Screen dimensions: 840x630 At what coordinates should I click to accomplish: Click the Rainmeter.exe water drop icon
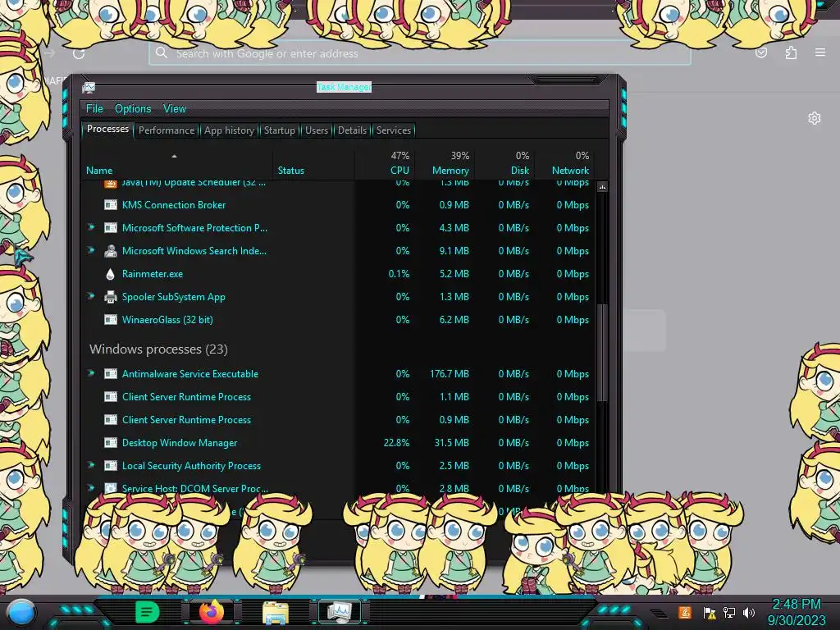(111, 274)
